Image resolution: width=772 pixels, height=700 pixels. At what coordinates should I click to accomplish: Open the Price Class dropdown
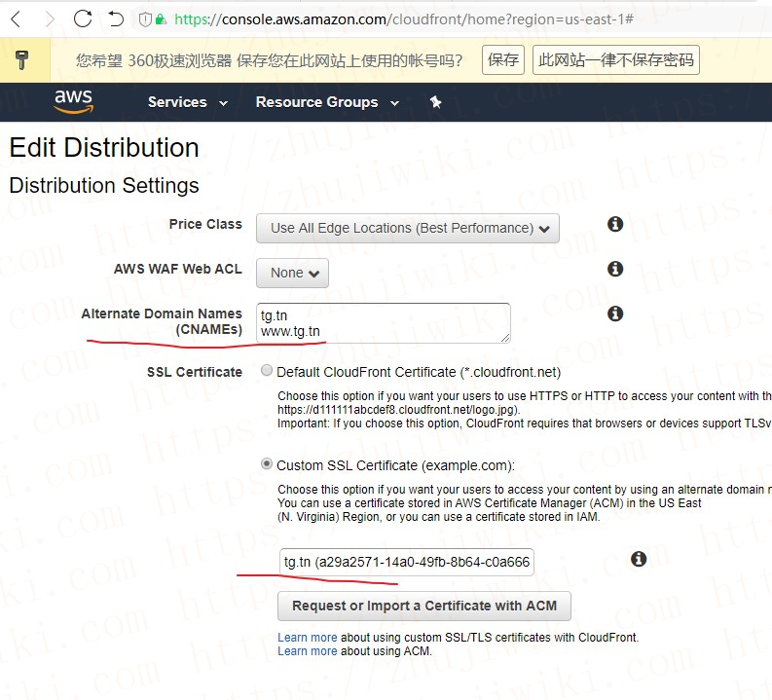[x=407, y=228]
